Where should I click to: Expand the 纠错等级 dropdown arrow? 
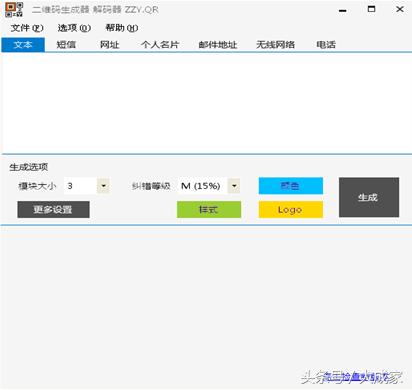tap(234, 186)
